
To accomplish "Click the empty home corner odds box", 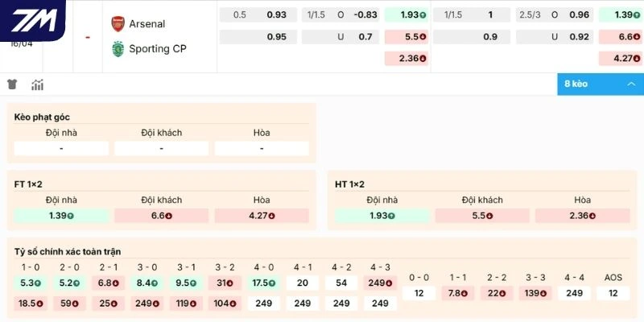I will pos(61,149).
